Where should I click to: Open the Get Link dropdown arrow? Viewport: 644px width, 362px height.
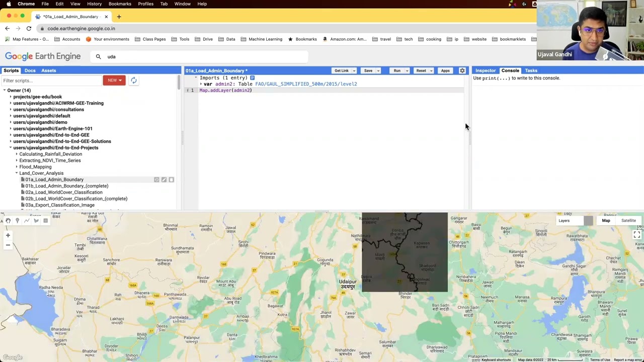(x=354, y=71)
